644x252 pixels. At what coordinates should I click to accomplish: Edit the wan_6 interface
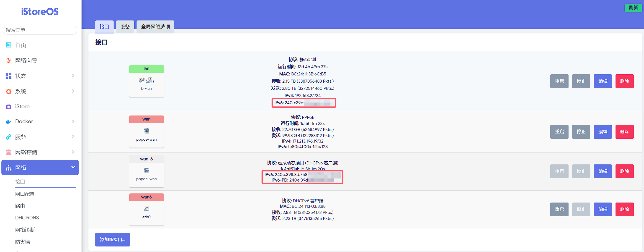603,171
